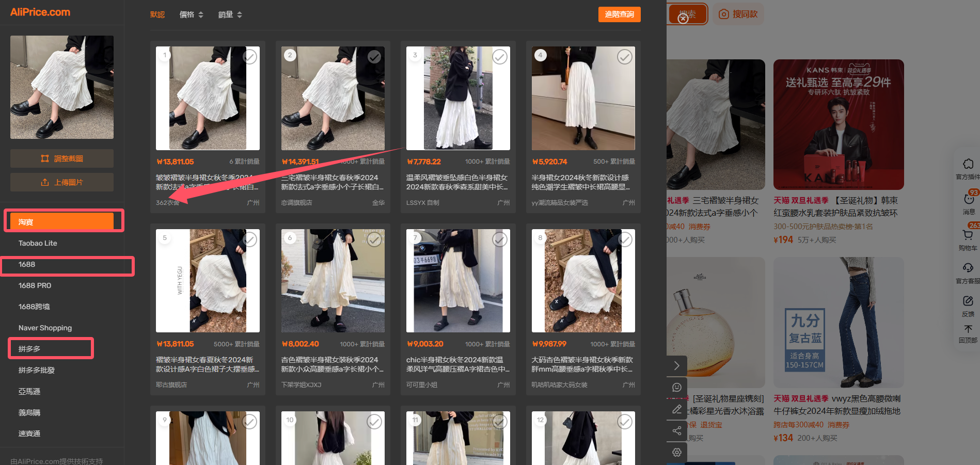Viewport: 980px width, 465px height.
Task: Switch to 1688 PRO platform
Action: (35, 285)
